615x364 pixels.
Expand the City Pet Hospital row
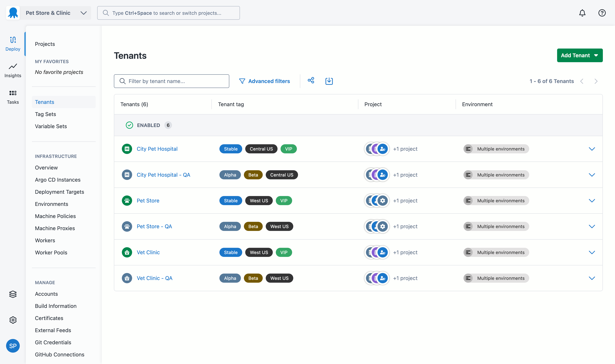[592, 149]
